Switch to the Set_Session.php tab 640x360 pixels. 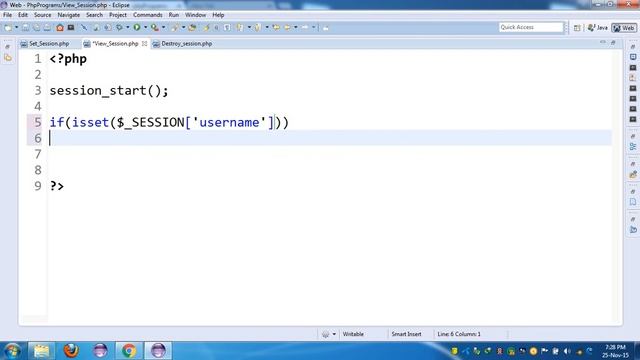[x=49, y=44]
